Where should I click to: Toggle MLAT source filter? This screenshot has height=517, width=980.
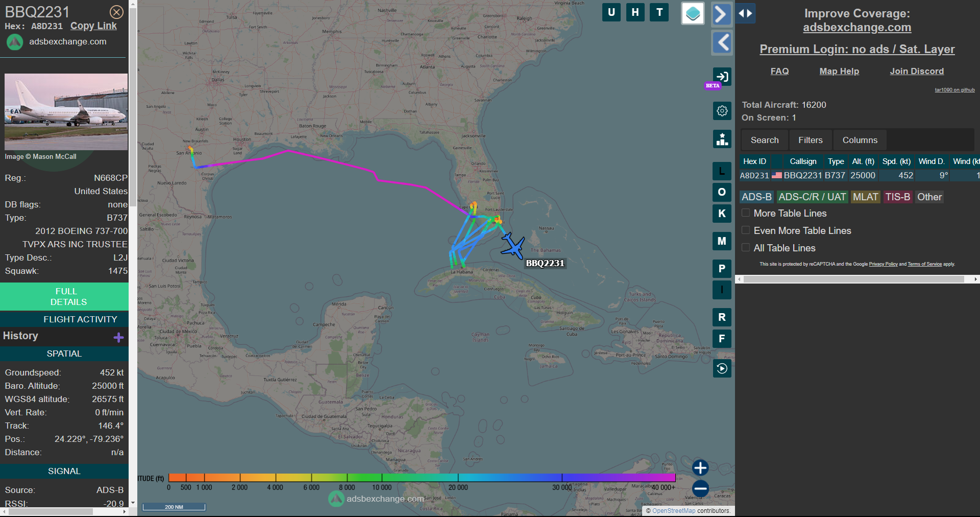point(866,197)
